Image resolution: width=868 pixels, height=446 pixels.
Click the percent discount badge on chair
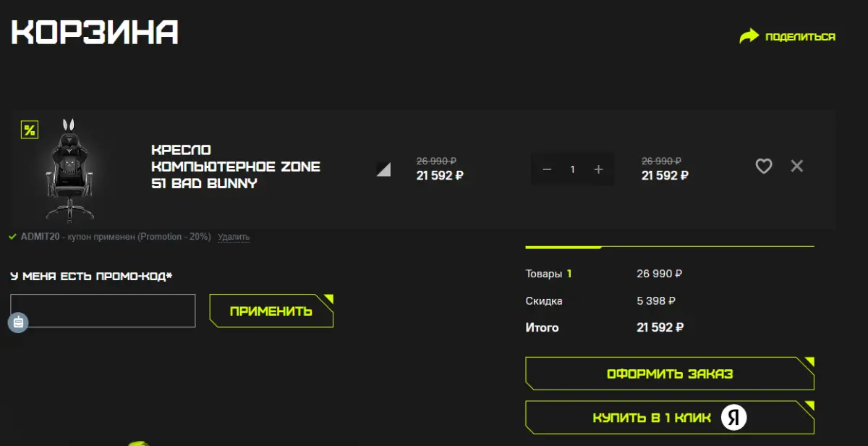(30, 130)
